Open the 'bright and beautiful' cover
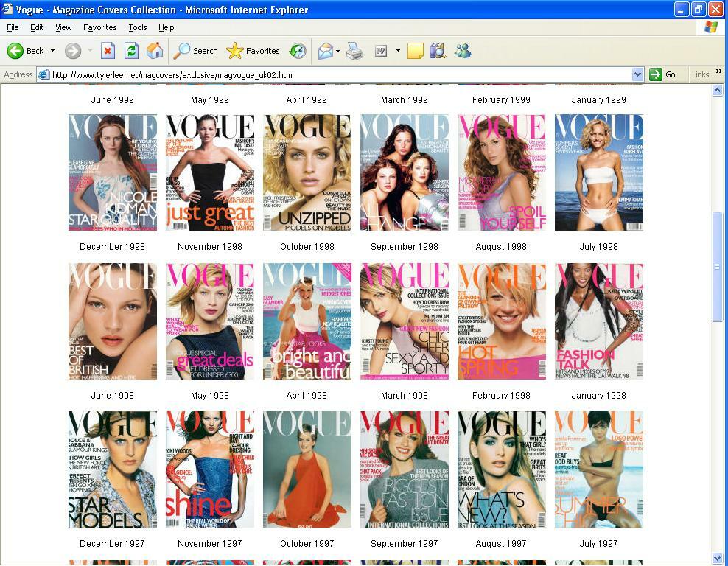 [307, 321]
